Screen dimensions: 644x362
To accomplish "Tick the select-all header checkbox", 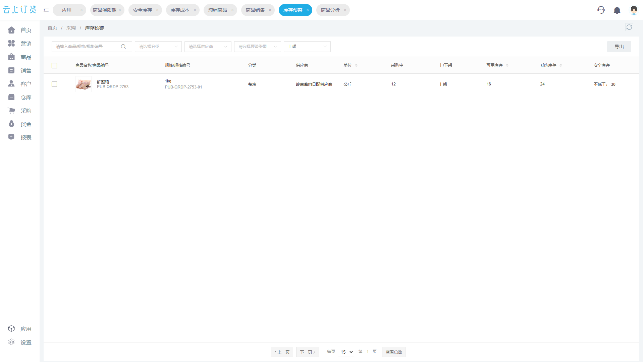I will pyautogui.click(x=54, y=66).
